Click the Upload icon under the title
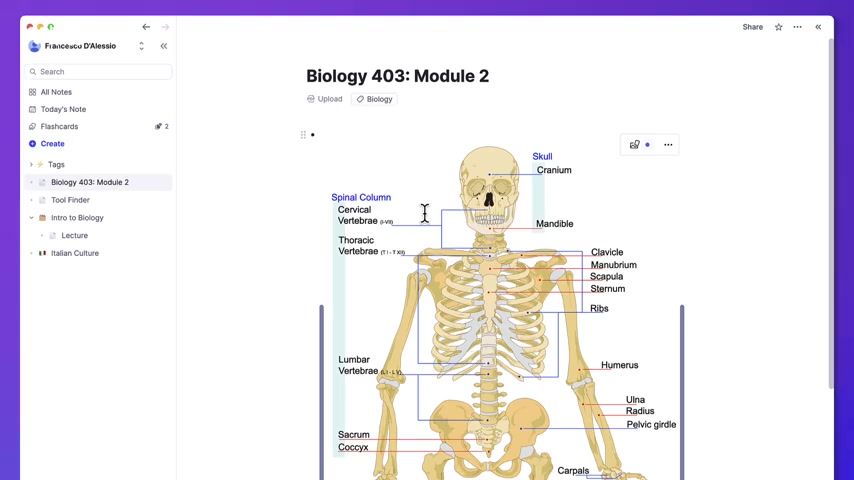 click(311, 99)
